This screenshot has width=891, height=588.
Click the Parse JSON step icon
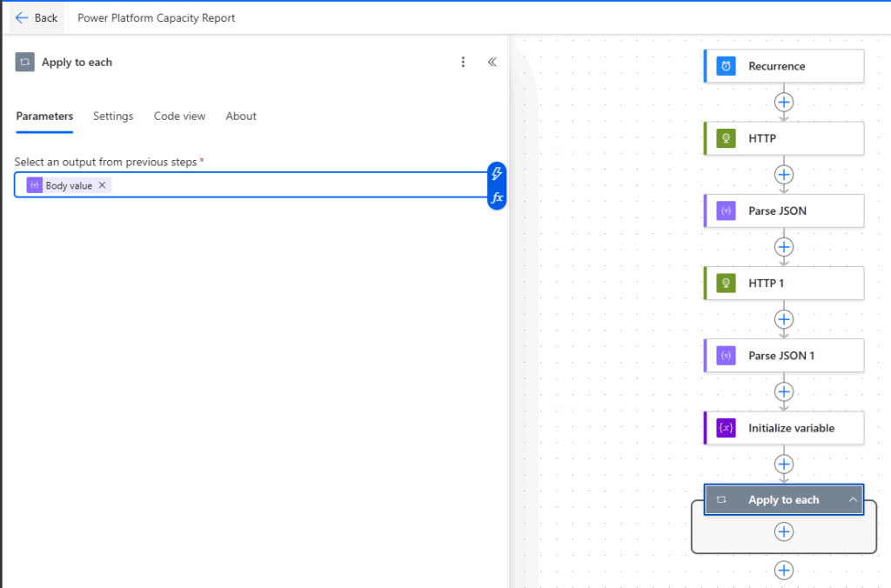point(726,210)
